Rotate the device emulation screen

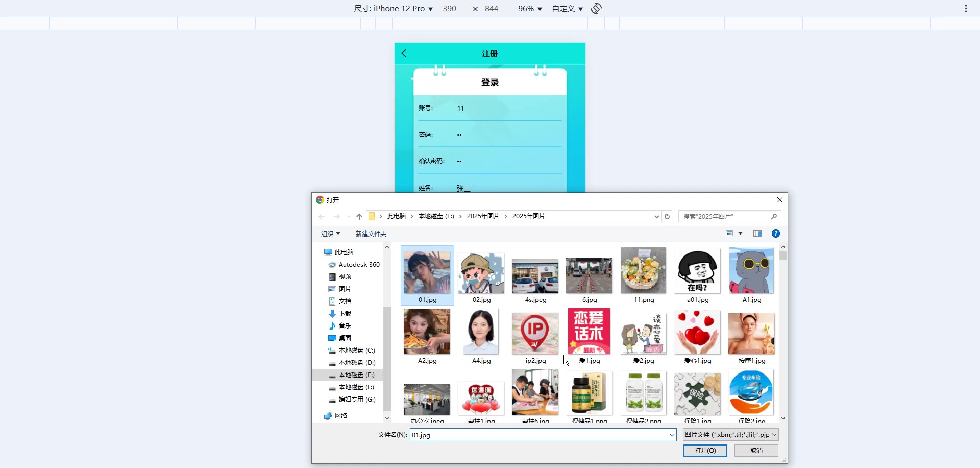596,8
